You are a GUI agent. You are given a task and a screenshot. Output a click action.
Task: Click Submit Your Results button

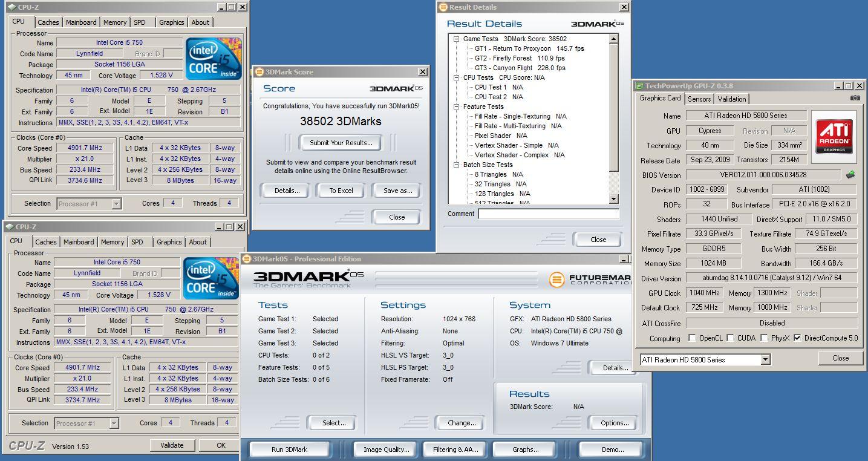click(341, 143)
